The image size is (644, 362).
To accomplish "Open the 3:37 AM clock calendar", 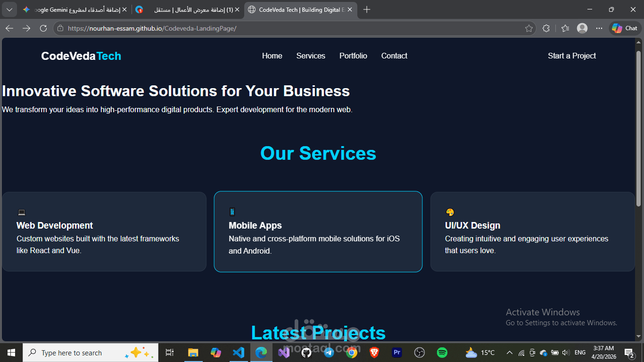I will (603, 353).
